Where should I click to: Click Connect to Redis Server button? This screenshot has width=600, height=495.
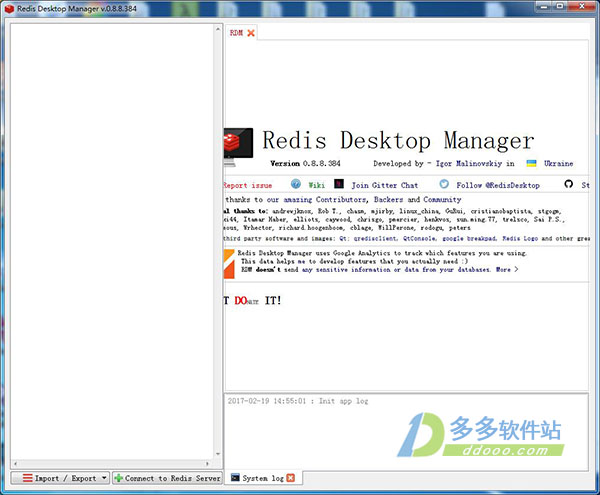point(168,478)
